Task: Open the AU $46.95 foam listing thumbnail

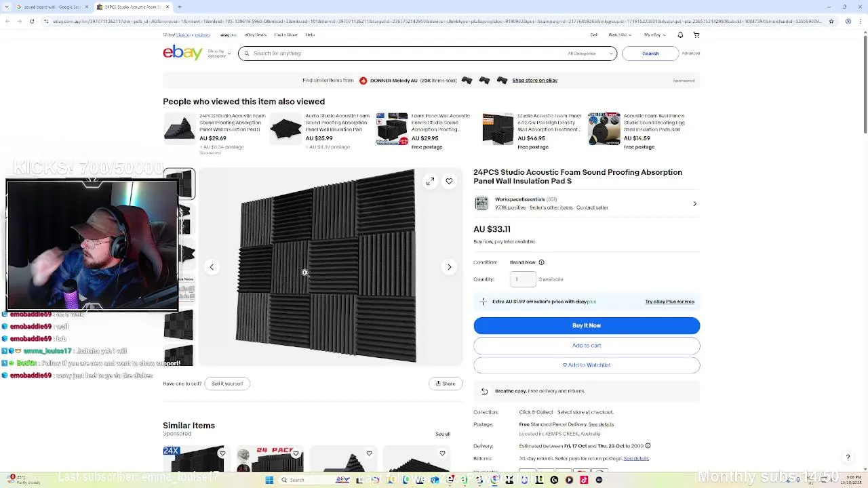Action: (x=498, y=129)
